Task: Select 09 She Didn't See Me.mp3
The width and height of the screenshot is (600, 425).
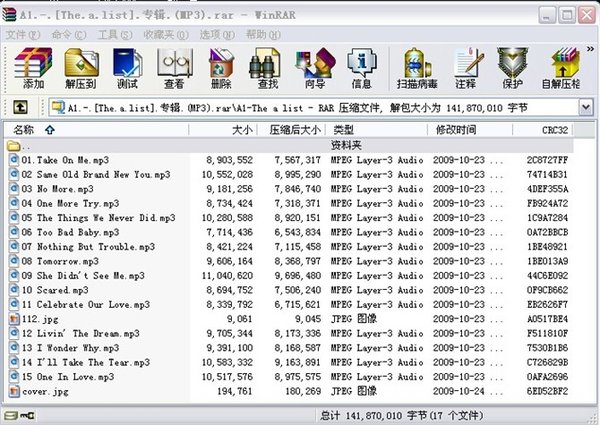Action: pyautogui.click(x=83, y=276)
